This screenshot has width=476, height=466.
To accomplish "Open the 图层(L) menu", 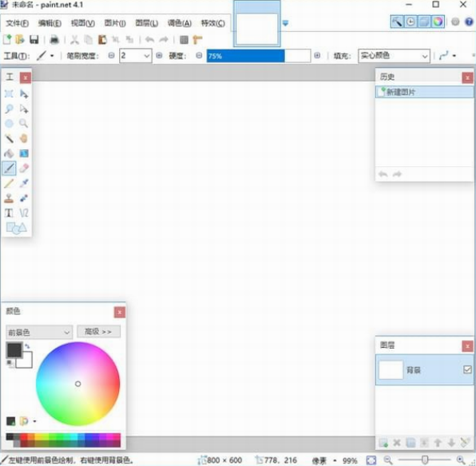I will [x=147, y=23].
